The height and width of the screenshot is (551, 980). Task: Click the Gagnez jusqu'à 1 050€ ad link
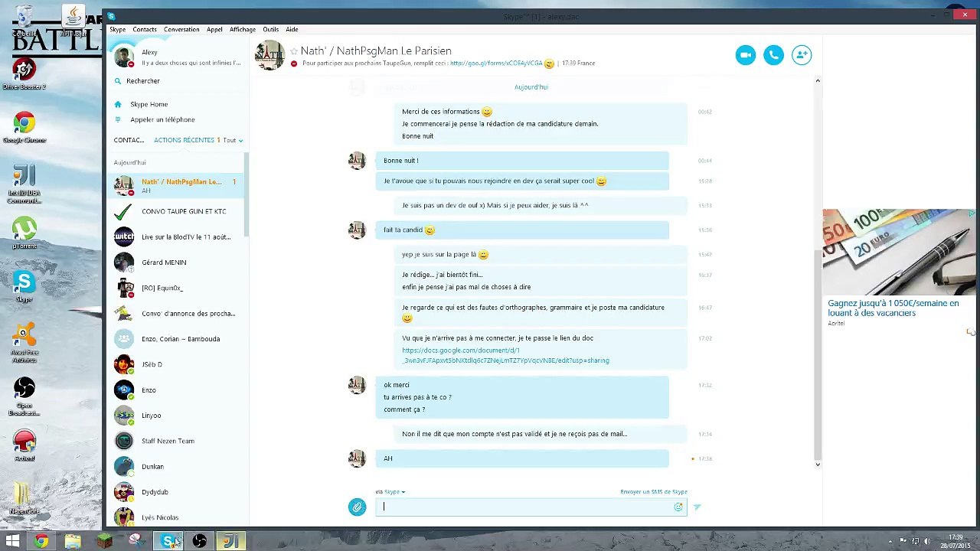pyautogui.click(x=893, y=308)
